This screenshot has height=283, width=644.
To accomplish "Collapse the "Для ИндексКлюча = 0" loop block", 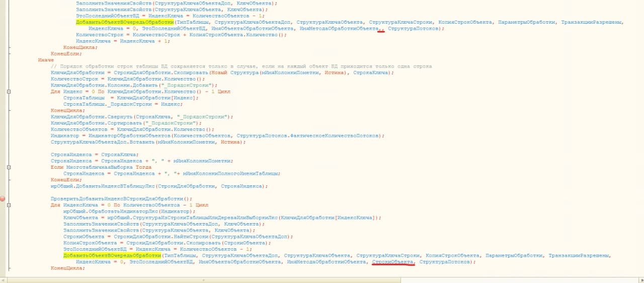I will point(8,205).
